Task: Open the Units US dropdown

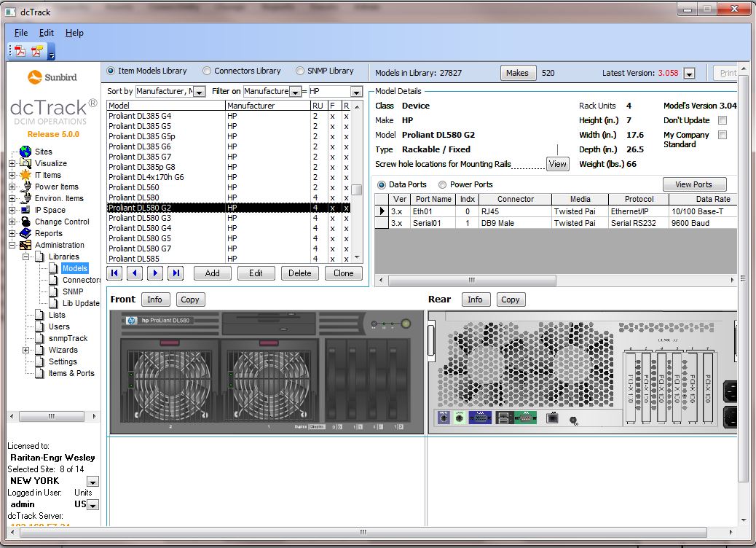Action: pyautogui.click(x=92, y=504)
